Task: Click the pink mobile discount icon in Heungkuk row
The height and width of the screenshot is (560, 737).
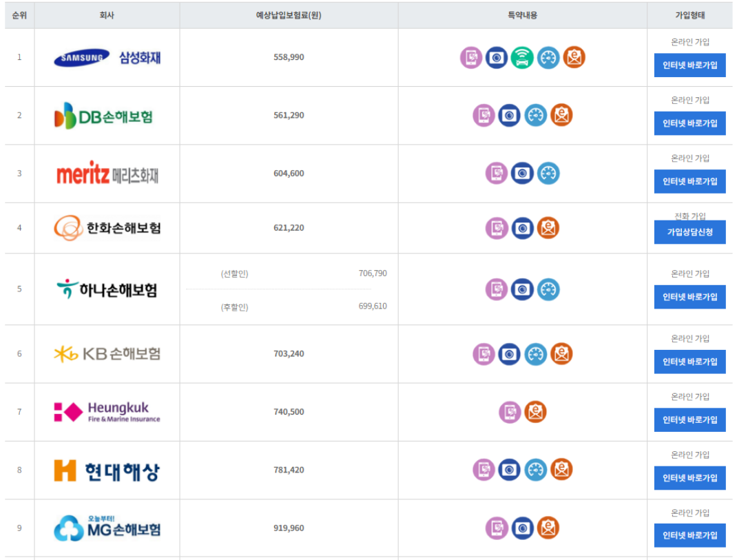Action: click(510, 412)
